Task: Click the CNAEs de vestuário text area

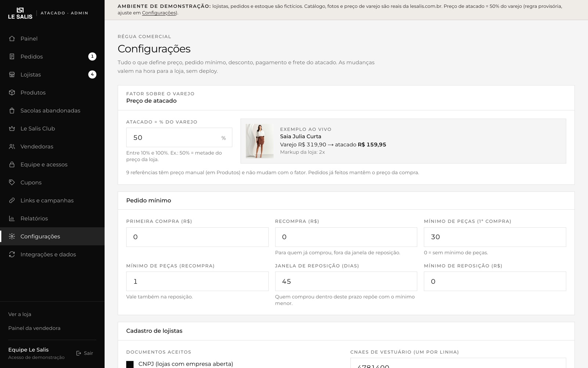Action: [458, 363]
